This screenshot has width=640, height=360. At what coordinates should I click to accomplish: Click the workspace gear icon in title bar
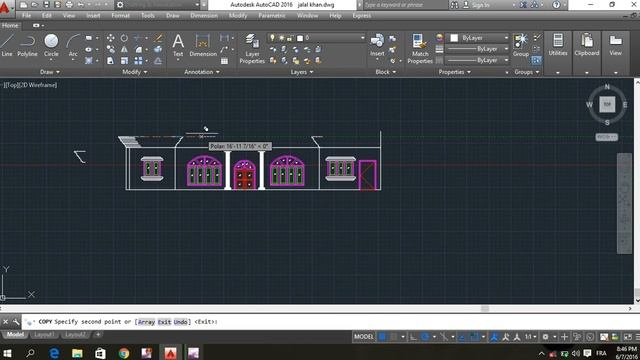tap(120, 5)
